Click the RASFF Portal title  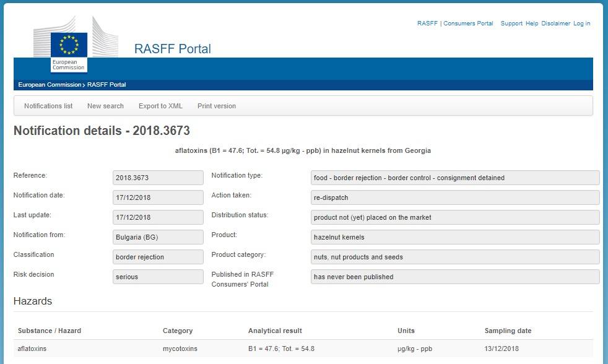point(173,49)
